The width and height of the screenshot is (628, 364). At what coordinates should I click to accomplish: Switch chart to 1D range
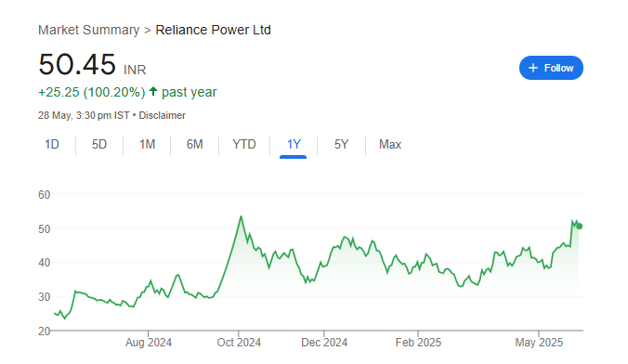[x=52, y=144]
